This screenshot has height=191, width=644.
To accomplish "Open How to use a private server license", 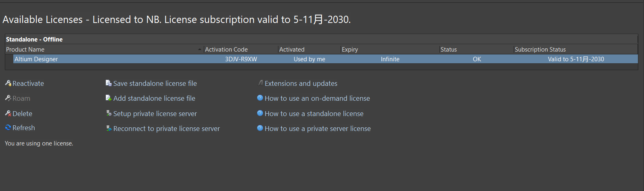I will coord(318,129).
